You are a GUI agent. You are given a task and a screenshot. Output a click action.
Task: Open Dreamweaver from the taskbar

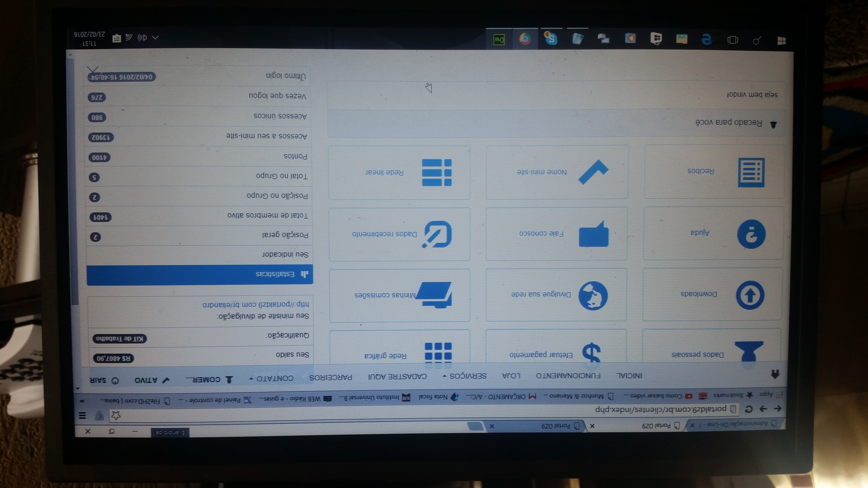click(x=499, y=39)
